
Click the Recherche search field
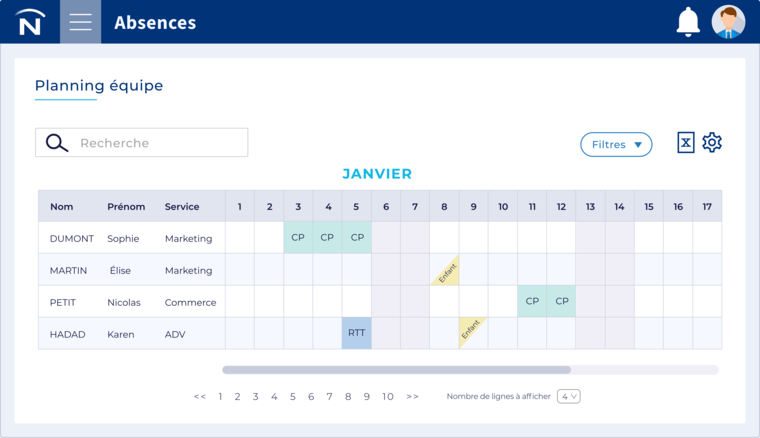click(160, 143)
